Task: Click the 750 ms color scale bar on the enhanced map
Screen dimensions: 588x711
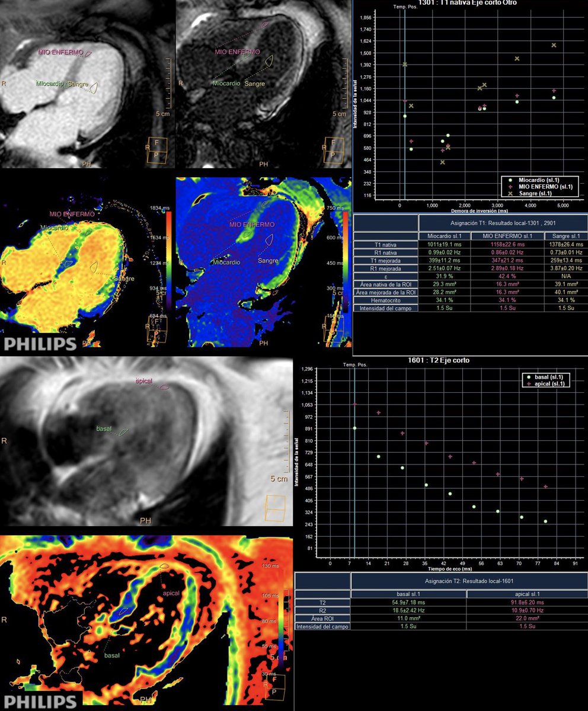Action: click(x=345, y=261)
